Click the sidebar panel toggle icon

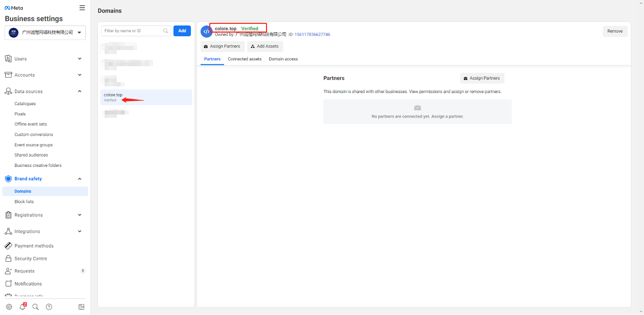pos(81,307)
